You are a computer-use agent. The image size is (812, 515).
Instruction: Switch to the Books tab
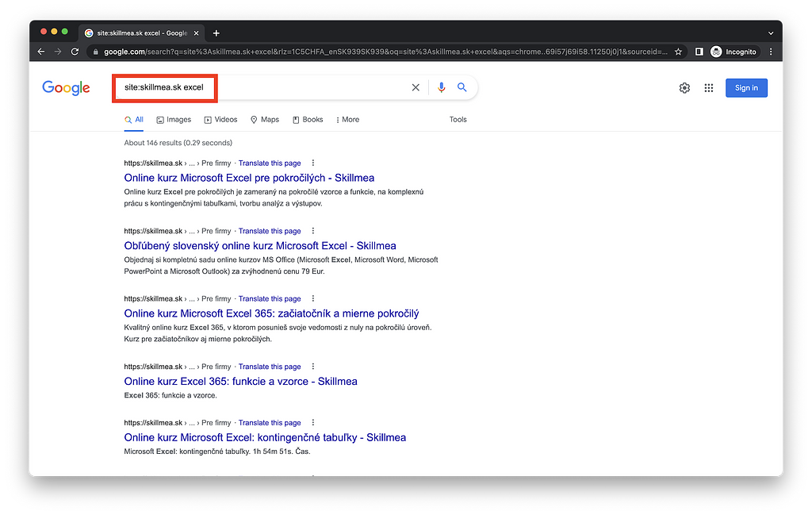click(x=308, y=120)
